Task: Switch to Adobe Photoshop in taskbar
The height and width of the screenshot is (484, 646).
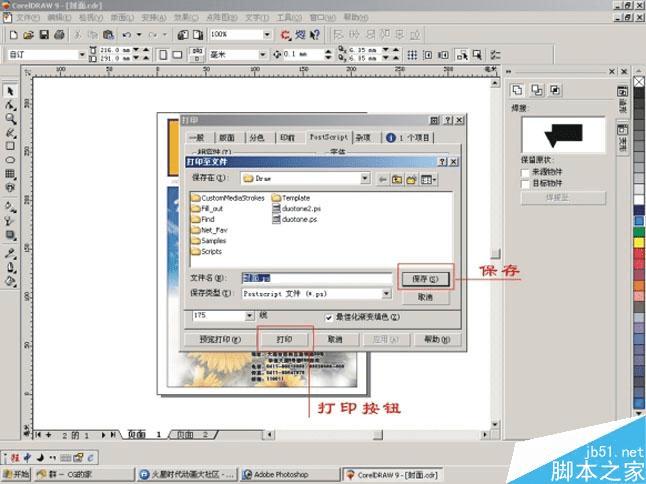Action: tap(290, 474)
